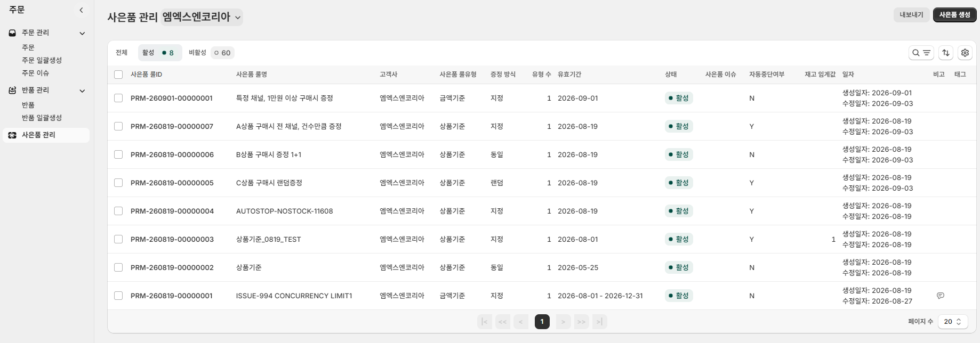Tick the select-all checkbox in table header
Viewport: 980px width, 343px height.
click(118, 75)
